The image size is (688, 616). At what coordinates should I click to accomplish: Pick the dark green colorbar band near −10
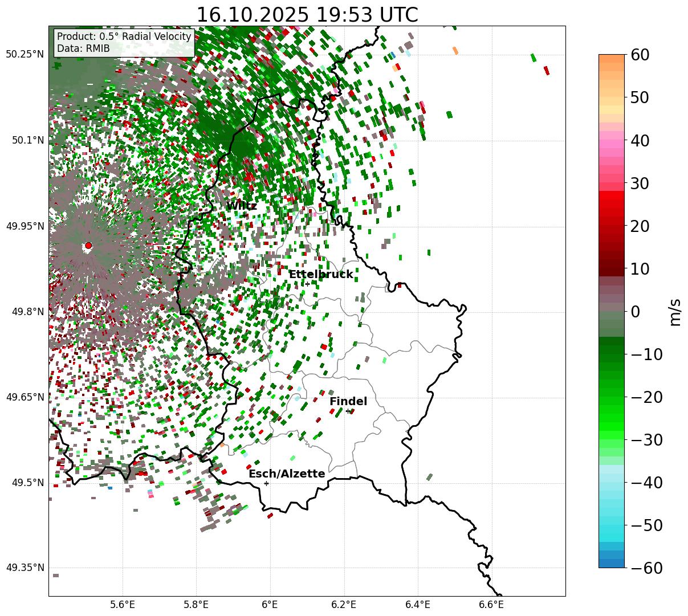(612, 350)
